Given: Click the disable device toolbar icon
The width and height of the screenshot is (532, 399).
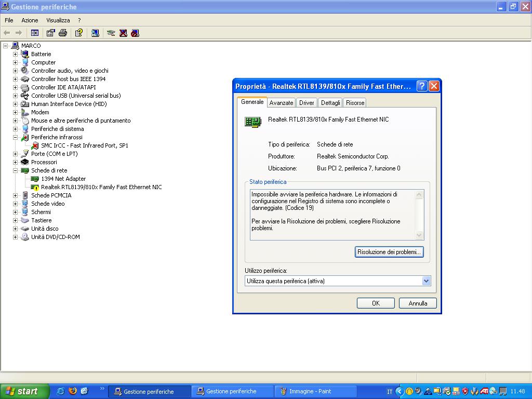Looking at the screenshot, I should [x=135, y=33].
